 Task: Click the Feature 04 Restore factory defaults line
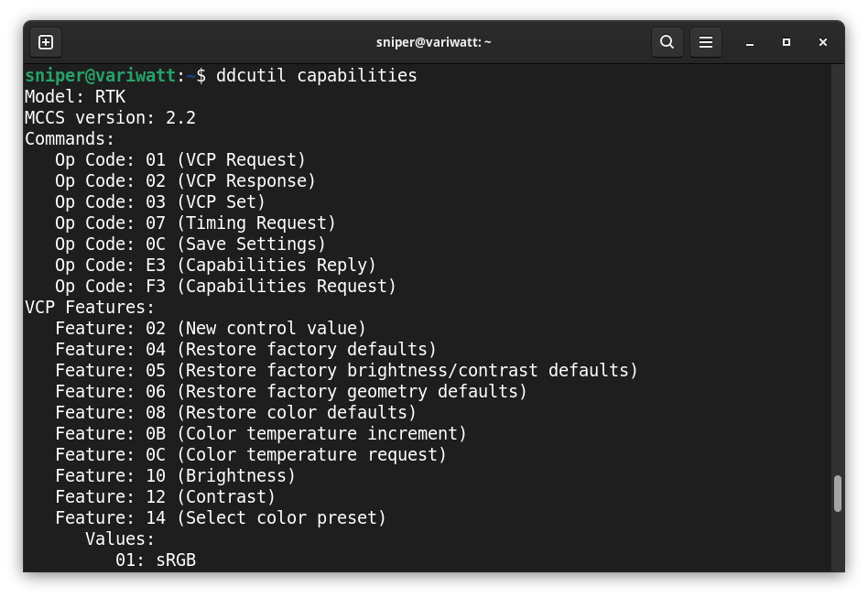click(x=245, y=350)
